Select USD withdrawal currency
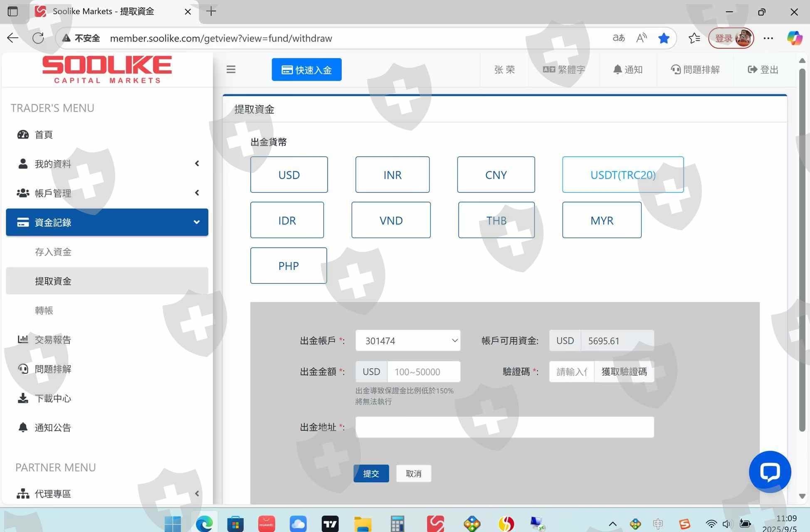810x532 pixels. [x=289, y=175]
